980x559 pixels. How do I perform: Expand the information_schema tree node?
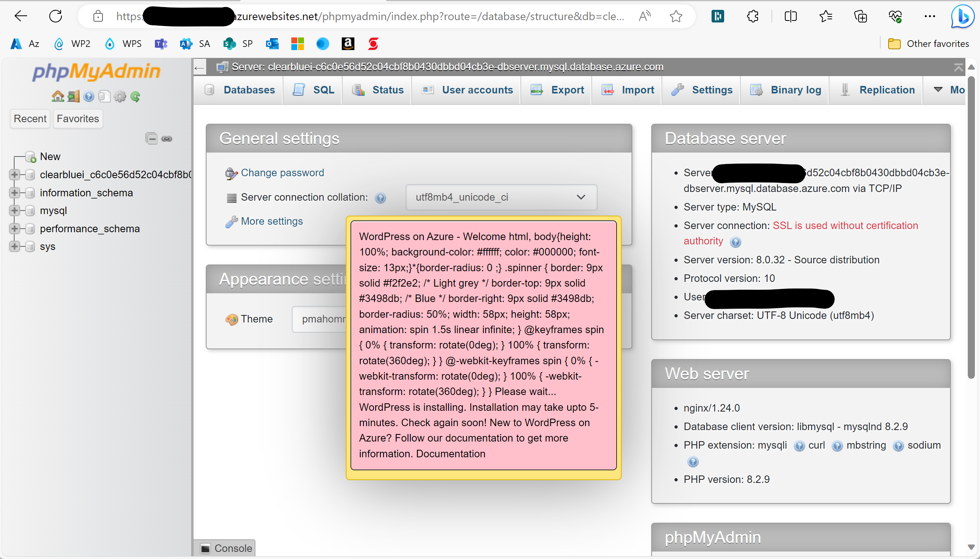coord(14,192)
